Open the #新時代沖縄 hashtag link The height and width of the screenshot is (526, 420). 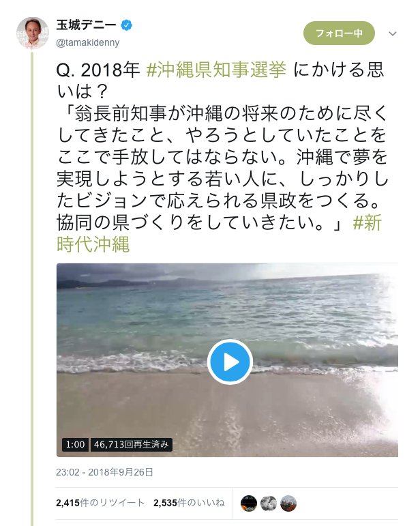[220, 233]
